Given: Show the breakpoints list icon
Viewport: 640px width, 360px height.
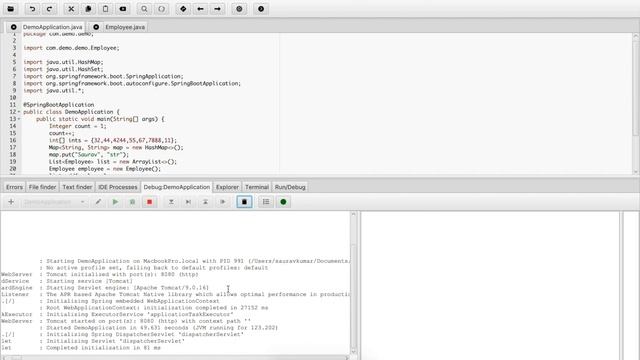Looking at the screenshot, I should coord(266,202).
